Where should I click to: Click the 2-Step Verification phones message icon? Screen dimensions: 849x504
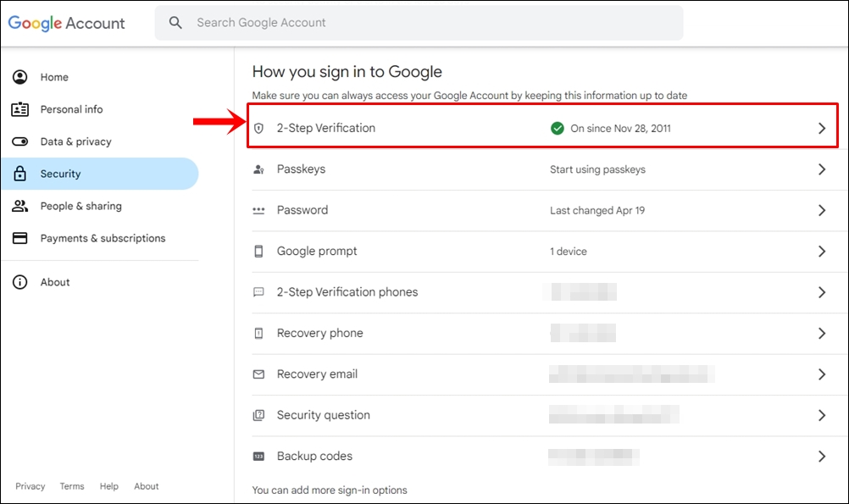coord(258,292)
